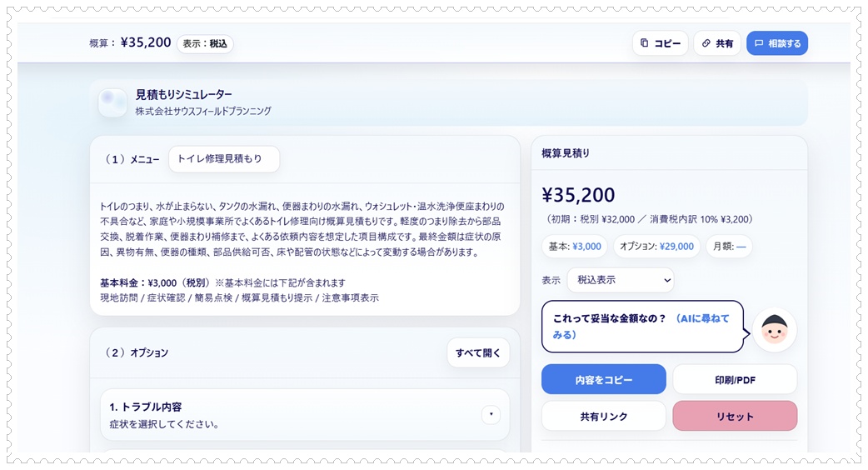The image size is (868, 470).
Task: Click the AI assistant face avatar
Action: pos(774,330)
